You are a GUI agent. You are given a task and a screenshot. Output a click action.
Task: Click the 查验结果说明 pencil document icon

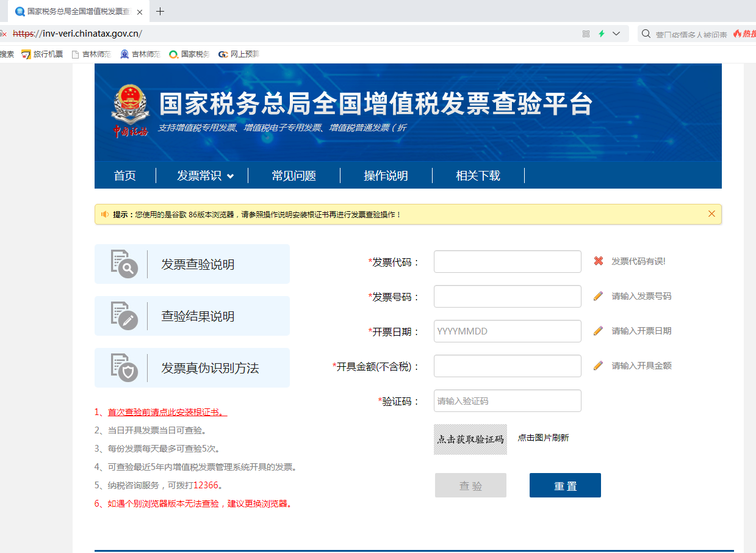(124, 316)
